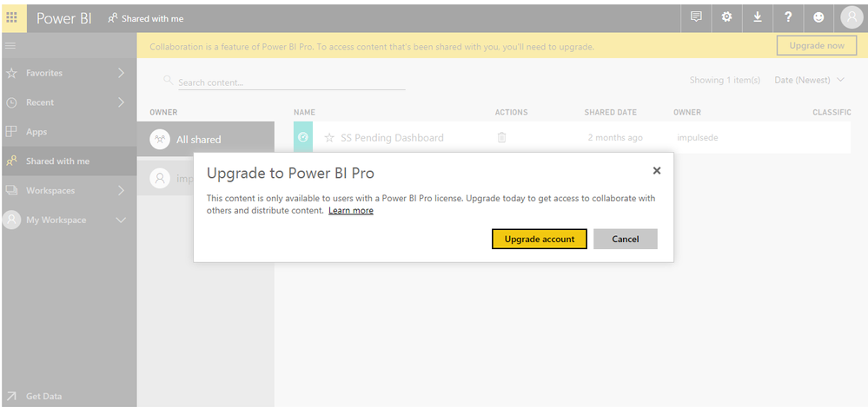Viewport: 868px width, 414px height.
Task: Open the Settings gear icon
Action: [727, 17]
